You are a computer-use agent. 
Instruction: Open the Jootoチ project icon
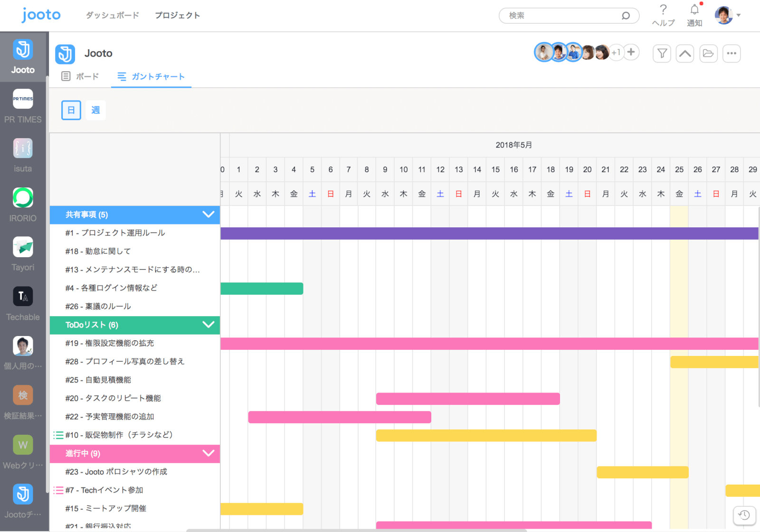(x=23, y=494)
